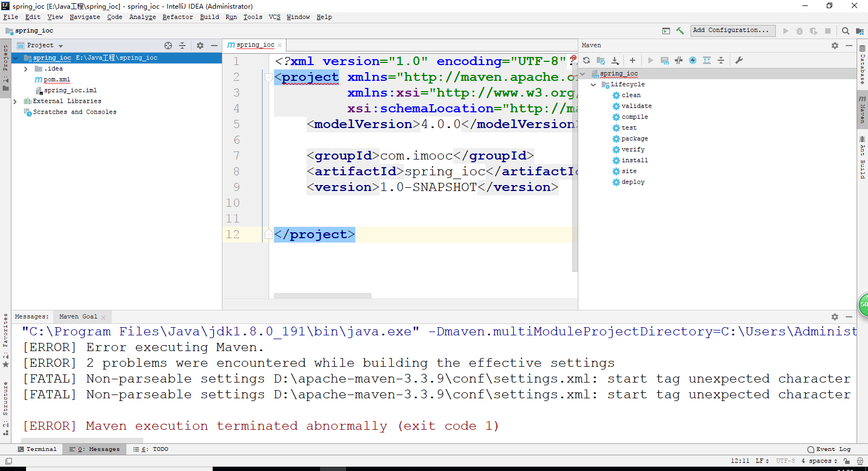
Task: Open the Navigate menu
Action: [85, 17]
